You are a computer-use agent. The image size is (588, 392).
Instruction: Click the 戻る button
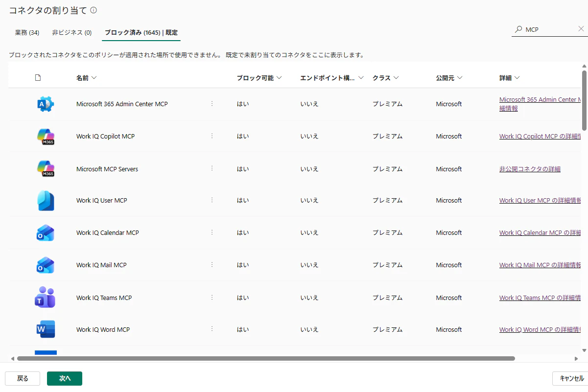(x=23, y=378)
